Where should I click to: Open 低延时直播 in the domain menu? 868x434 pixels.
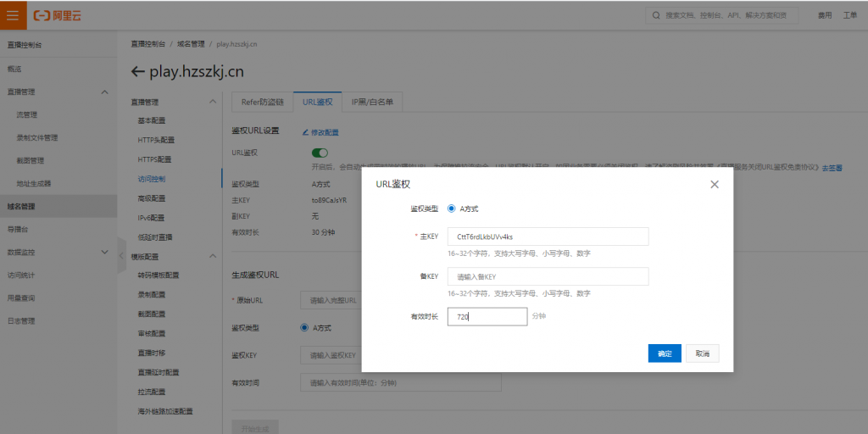click(154, 237)
